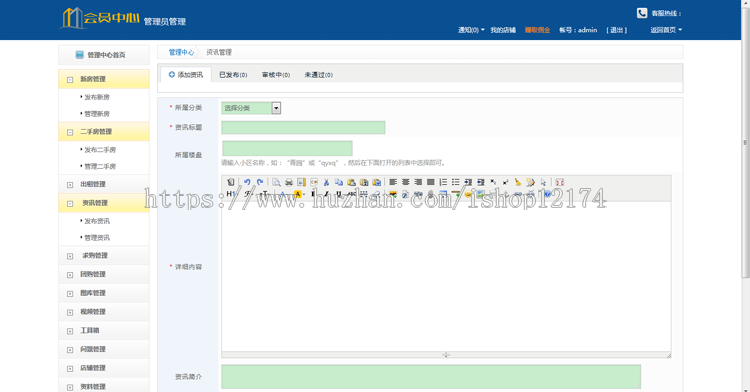Collapse the 新房管理 sidebar section
Screen dimensions: 750x392
(70, 80)
